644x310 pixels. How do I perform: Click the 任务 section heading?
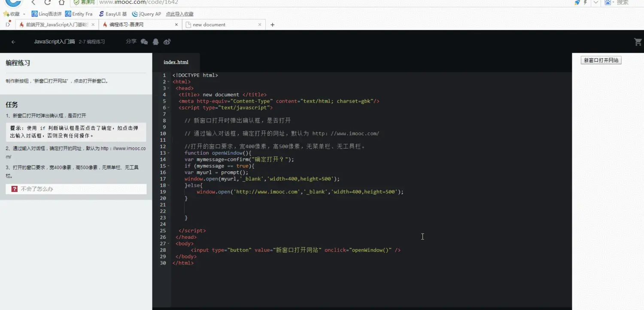tap(12, 105)
